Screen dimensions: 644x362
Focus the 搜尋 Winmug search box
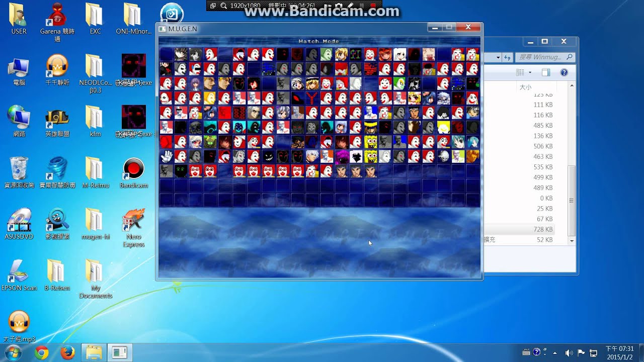pyautogui.click(x=544, y=57)
